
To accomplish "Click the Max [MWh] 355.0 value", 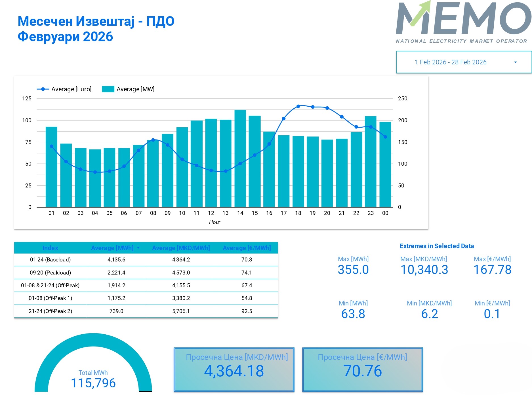I will coord(353,269).
